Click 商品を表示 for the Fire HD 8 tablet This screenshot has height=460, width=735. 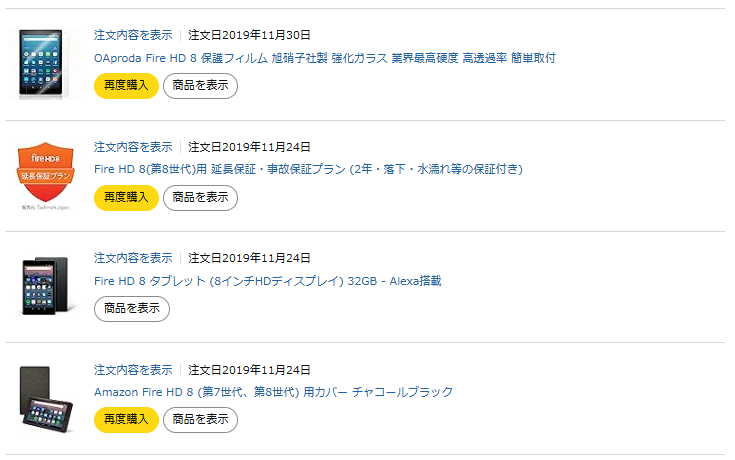(x=132, y=309)
